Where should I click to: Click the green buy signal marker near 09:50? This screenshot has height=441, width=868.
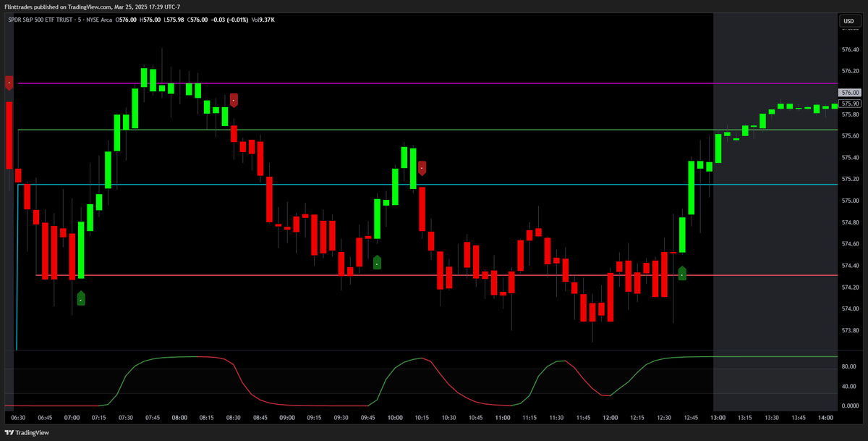pyautogui.click(x=377, y=262)
